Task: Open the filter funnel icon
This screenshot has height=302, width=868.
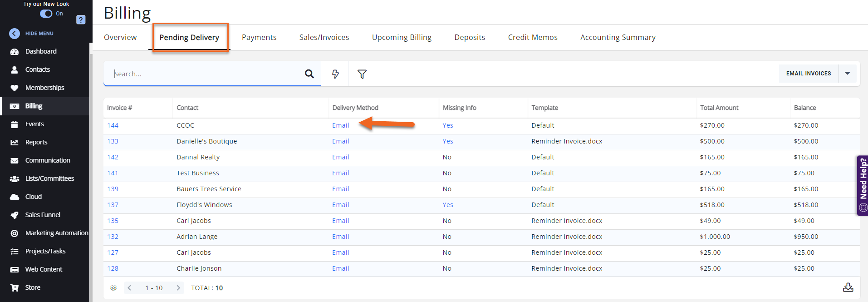Action: pos(362,74)
